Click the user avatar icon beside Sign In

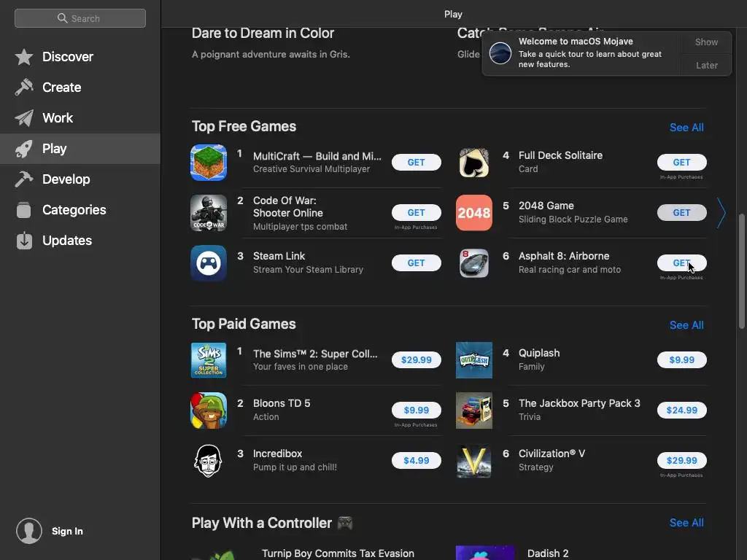[x=29, y=531]
